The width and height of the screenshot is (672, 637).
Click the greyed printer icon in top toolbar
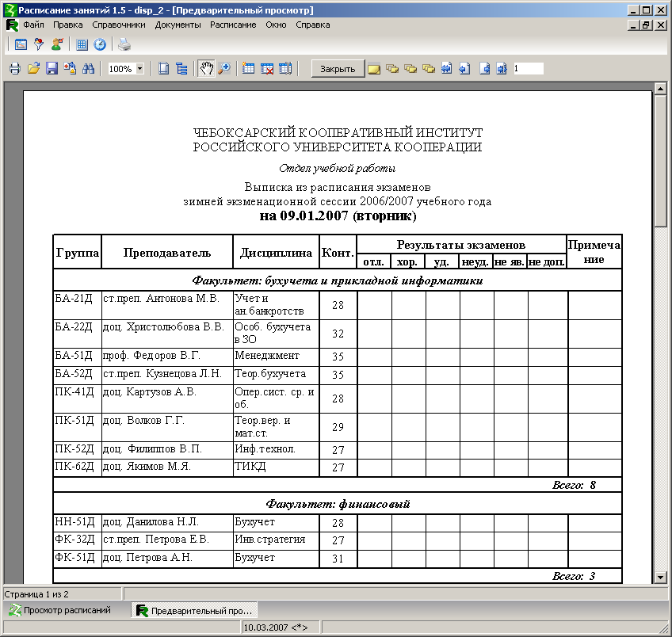(x=124, y=44)
